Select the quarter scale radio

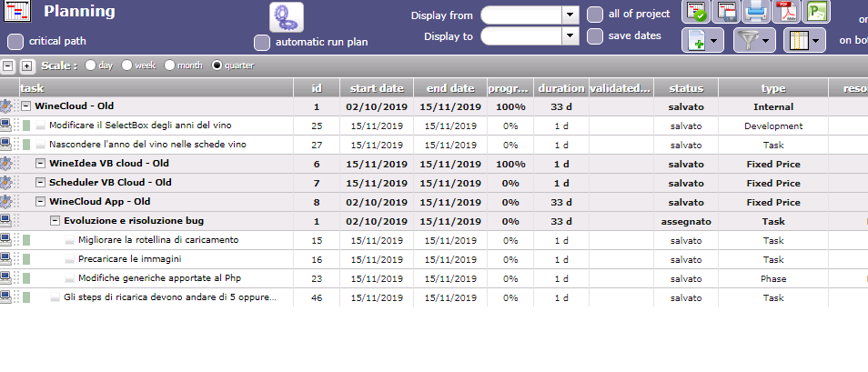217,65
